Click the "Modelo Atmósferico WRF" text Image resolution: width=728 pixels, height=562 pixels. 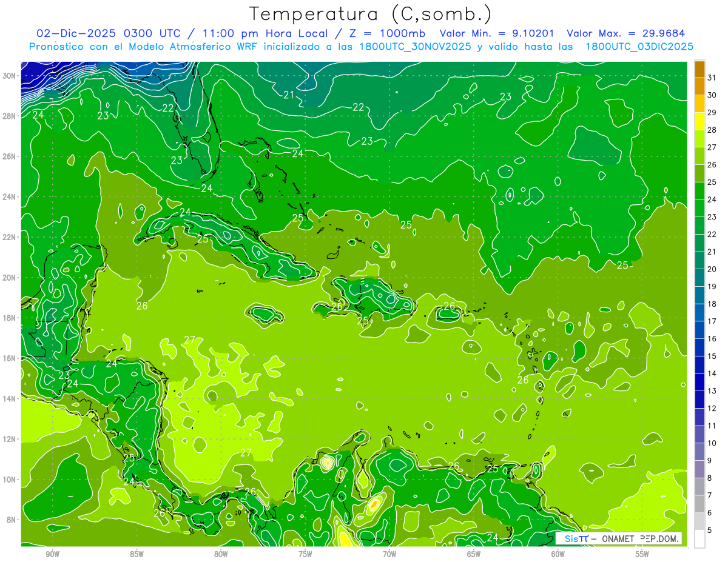194,47
